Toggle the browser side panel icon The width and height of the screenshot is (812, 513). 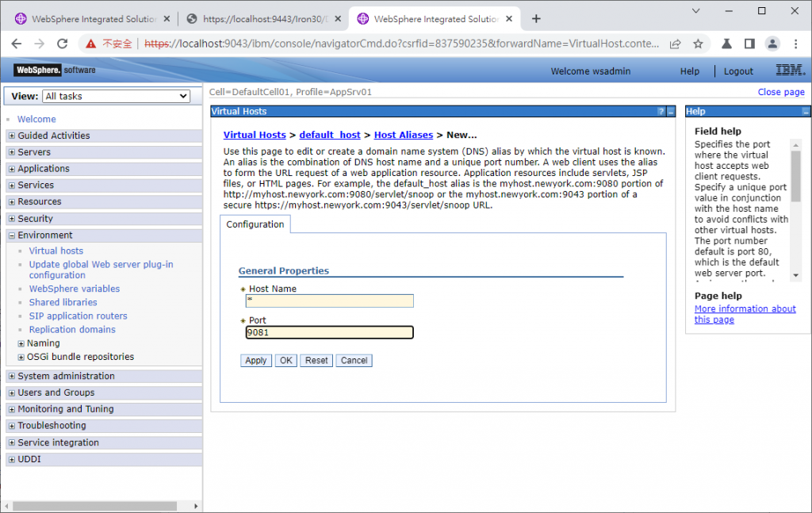coord(749,44)
